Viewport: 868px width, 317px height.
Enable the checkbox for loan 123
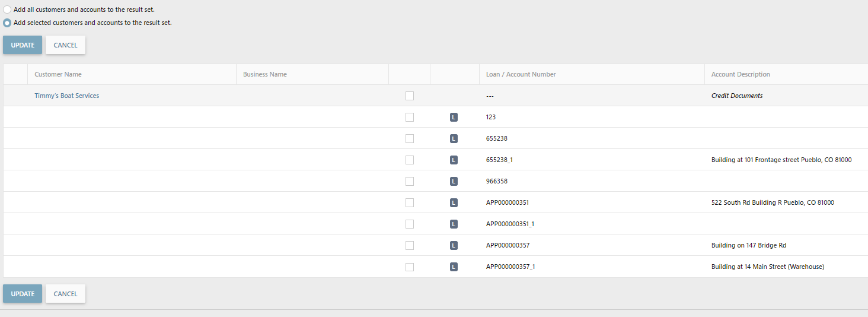pos(410,118)
